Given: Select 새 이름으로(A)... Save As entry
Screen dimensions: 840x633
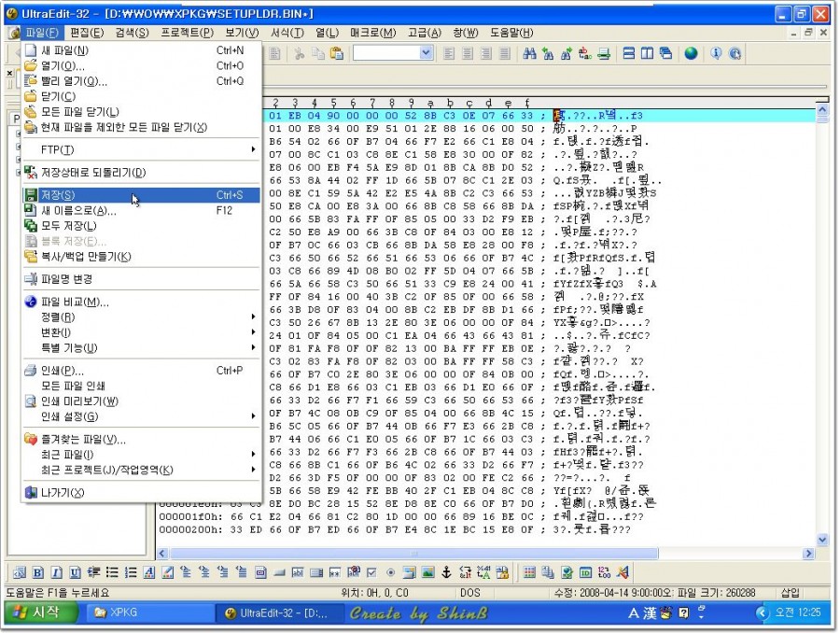Looking at the screenshot, I should (x=142, y=211).
